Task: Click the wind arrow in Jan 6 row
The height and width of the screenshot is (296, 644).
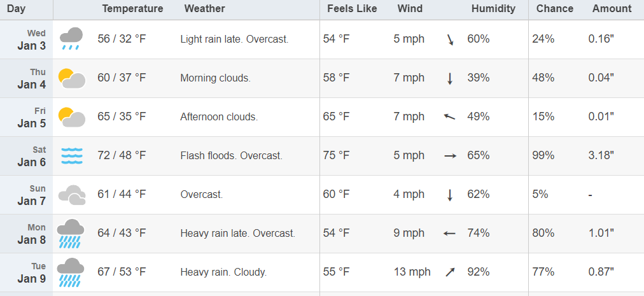Action: pyautogui.click(x=450, y=156)
